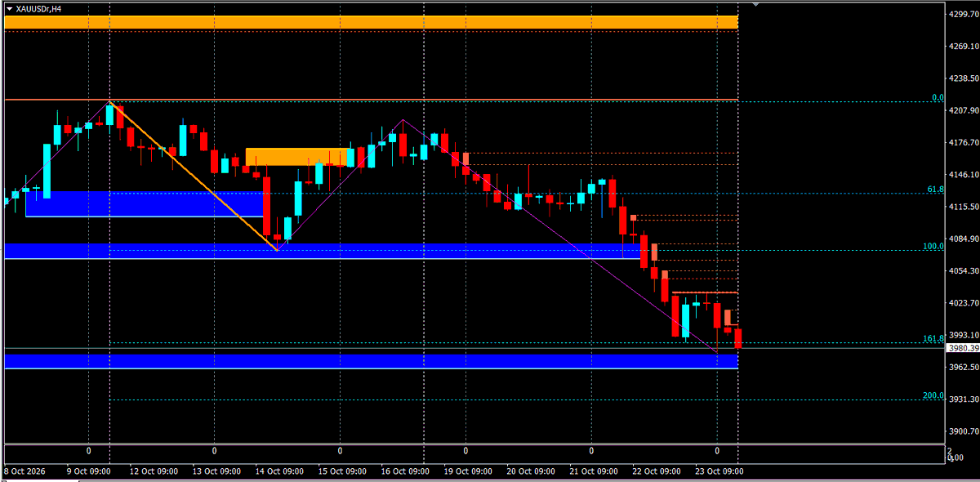
Task: Click the 4299.70 price scale label
Action: 964,14
